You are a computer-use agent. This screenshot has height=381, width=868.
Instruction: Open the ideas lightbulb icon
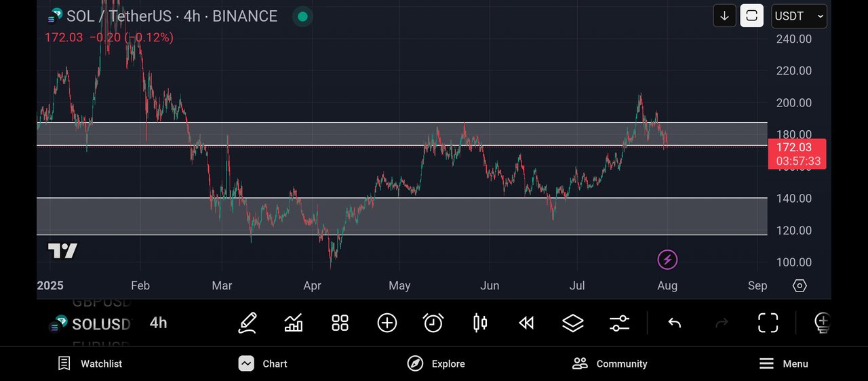pyautogui.click(x=822, y=323)
